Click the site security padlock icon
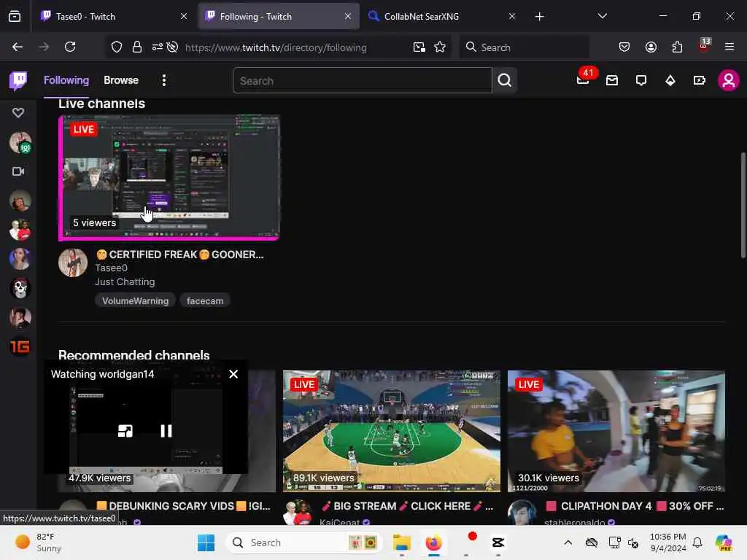 137,47
